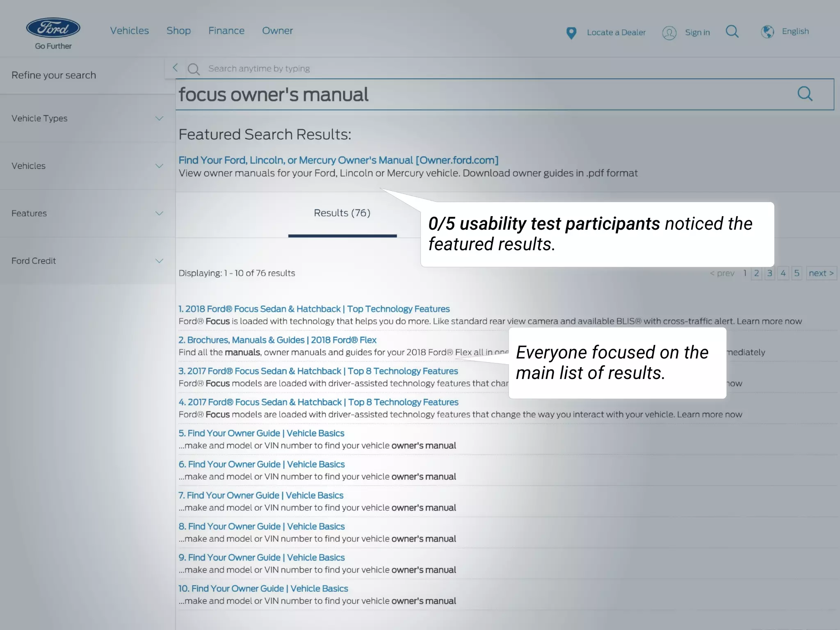Open the Shop menu
This screenshot has width=840, height=630.
[x=178, y=31]
